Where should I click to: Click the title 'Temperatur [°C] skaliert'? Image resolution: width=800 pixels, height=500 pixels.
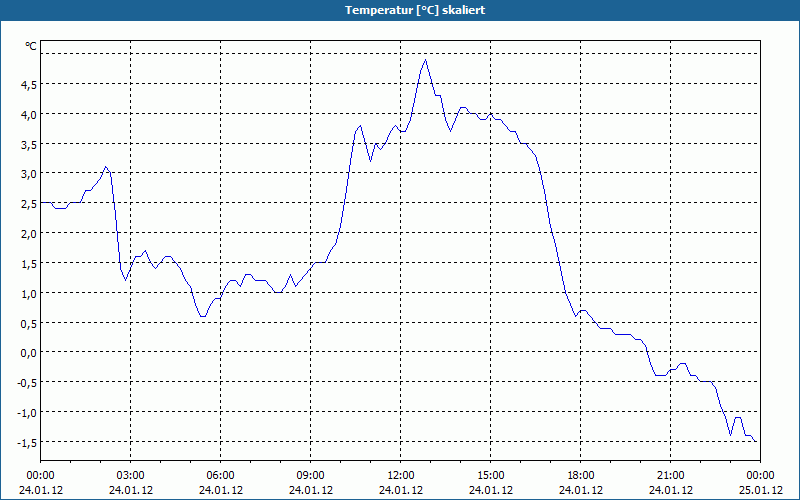[x=415, y=10]
